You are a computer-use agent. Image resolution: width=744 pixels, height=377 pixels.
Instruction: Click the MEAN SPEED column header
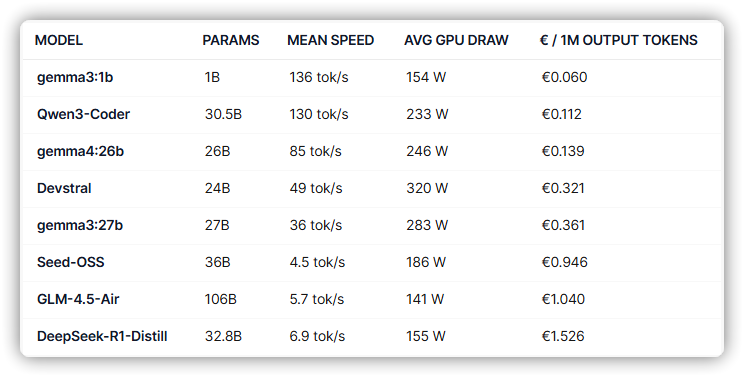330,40
